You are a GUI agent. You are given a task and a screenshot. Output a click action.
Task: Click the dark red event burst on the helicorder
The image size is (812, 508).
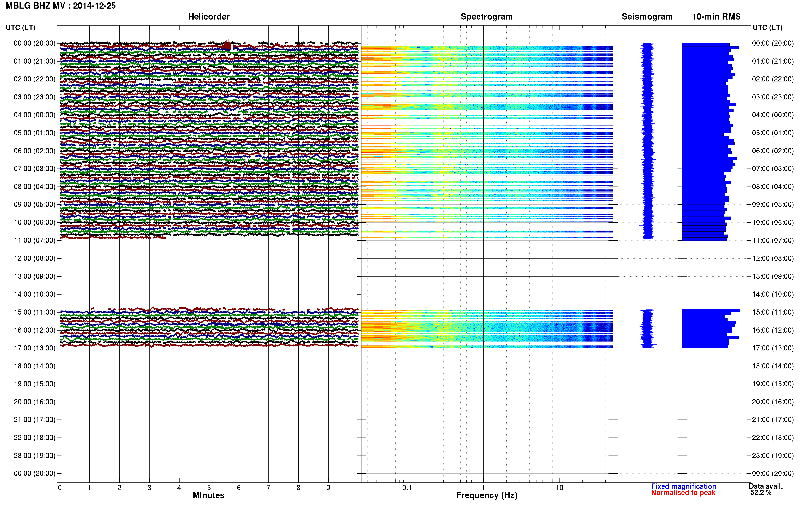pos(227,45)
